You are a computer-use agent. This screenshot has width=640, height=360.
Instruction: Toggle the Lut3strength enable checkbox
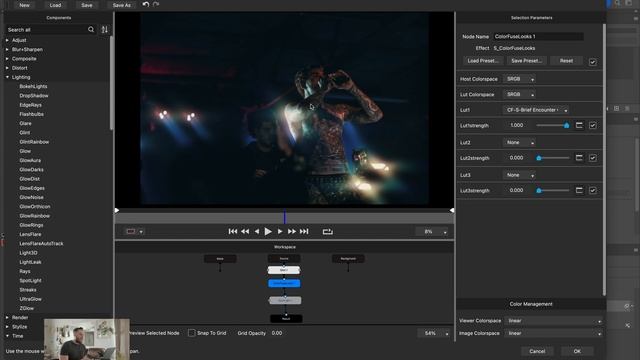pos(593,191)
